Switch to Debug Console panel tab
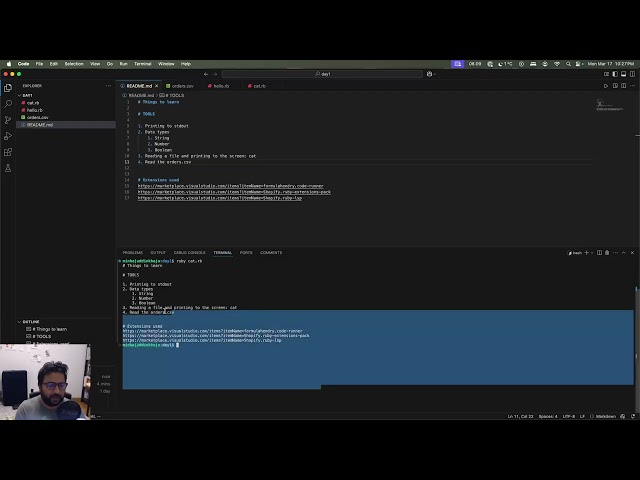The image size is (640, 480). point(189,253)
